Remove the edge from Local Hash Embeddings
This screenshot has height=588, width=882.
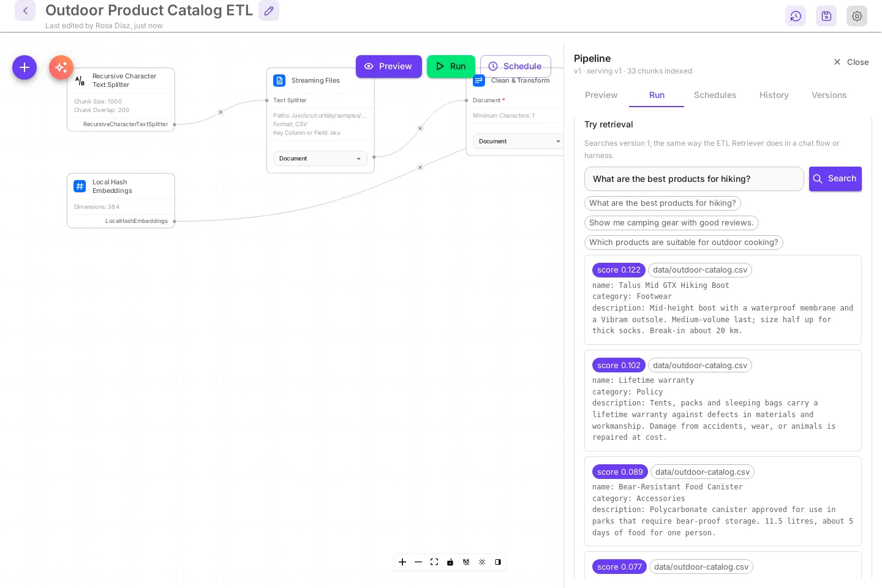tap(420, 167)
